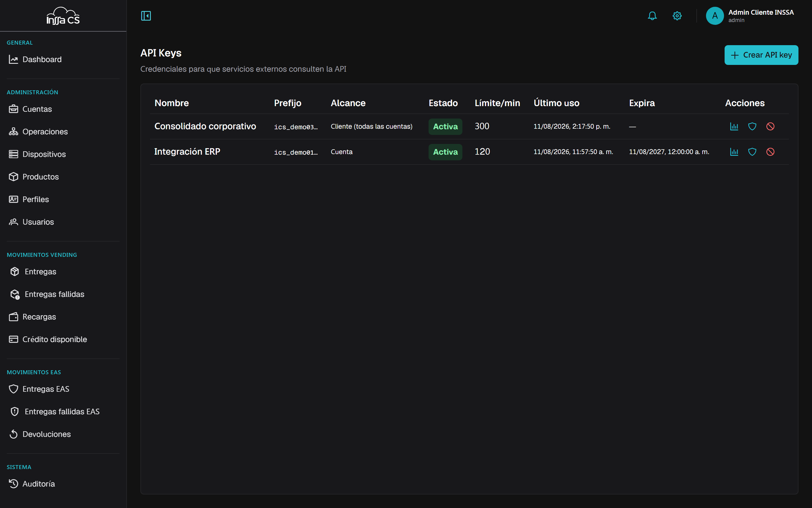This screenshot has width=812, height=508.
Task: Collapse the sidebar with the panel toggle icon
Action: pos(146,16)
